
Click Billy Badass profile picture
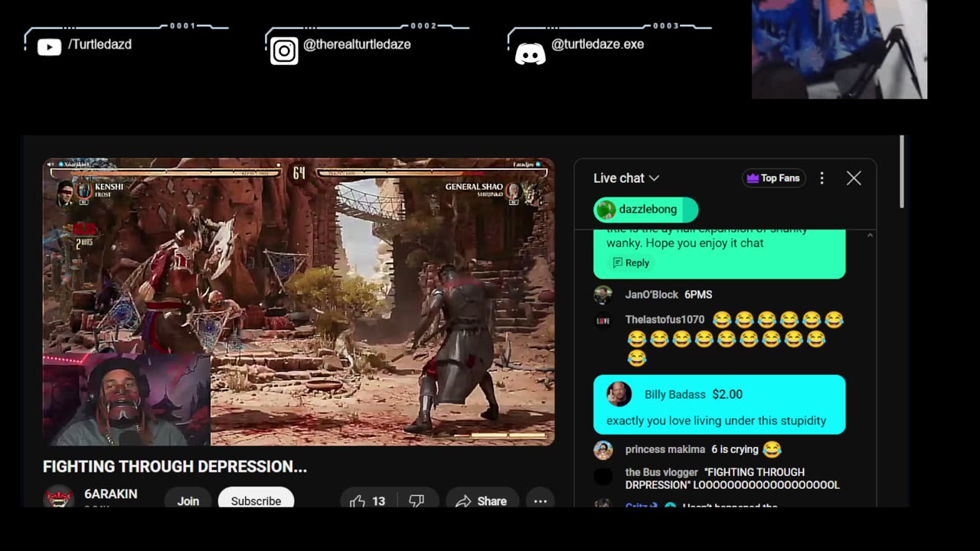pyautogui.click(x=619, y=394)
